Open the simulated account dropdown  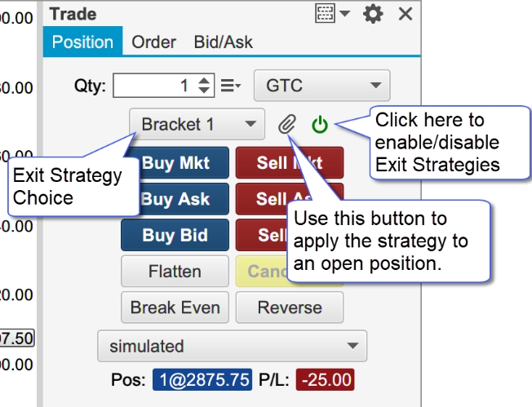point(232,346)
